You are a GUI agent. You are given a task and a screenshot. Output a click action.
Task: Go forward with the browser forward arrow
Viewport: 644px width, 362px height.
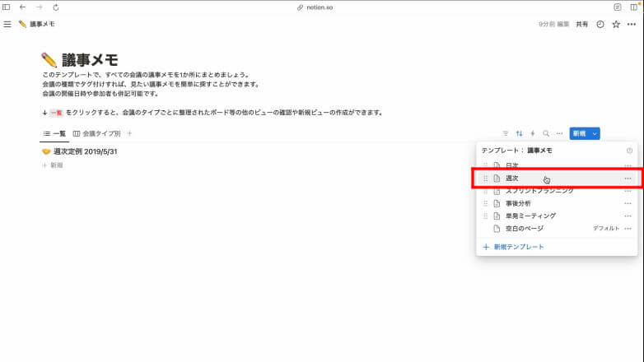point(39,7)
